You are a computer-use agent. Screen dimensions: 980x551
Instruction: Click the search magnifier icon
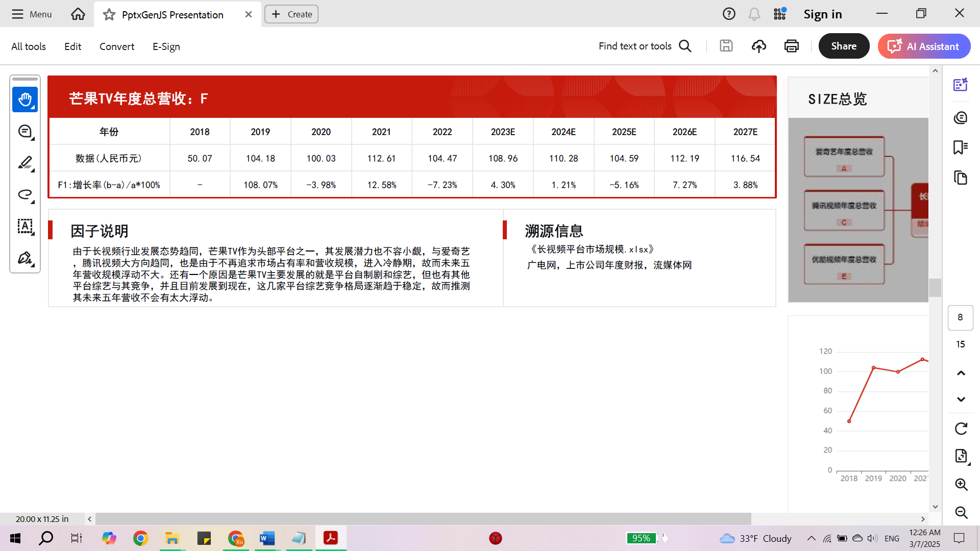click(685, 46)
